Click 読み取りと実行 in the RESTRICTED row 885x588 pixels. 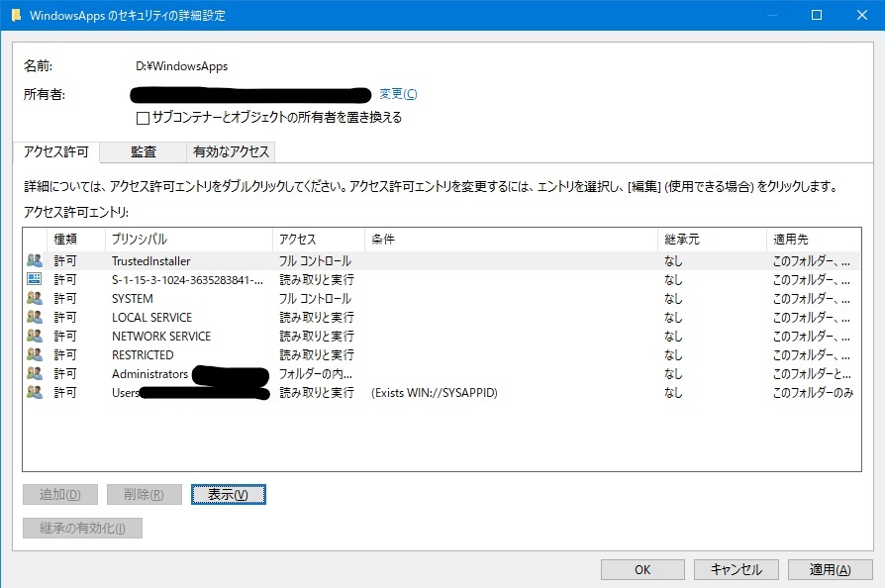click(317, 355)
